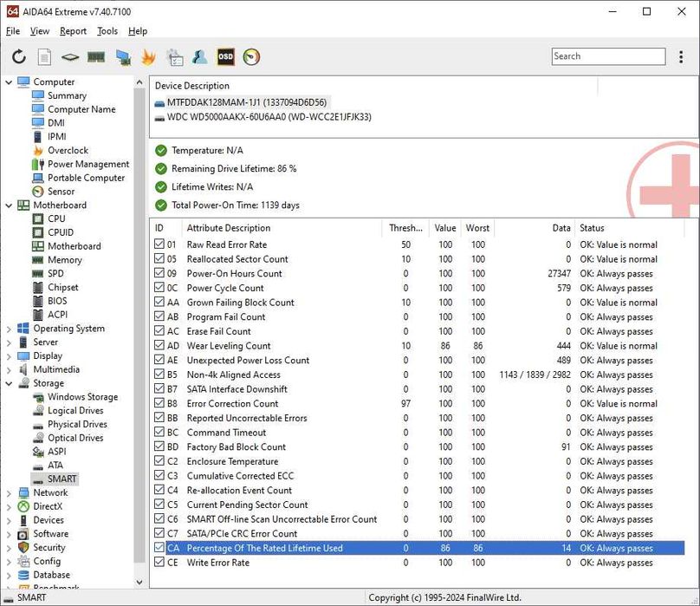700x606 pixels.
Task: Select the Overclock flame tree icon
Action: click(x=38, y=150)
